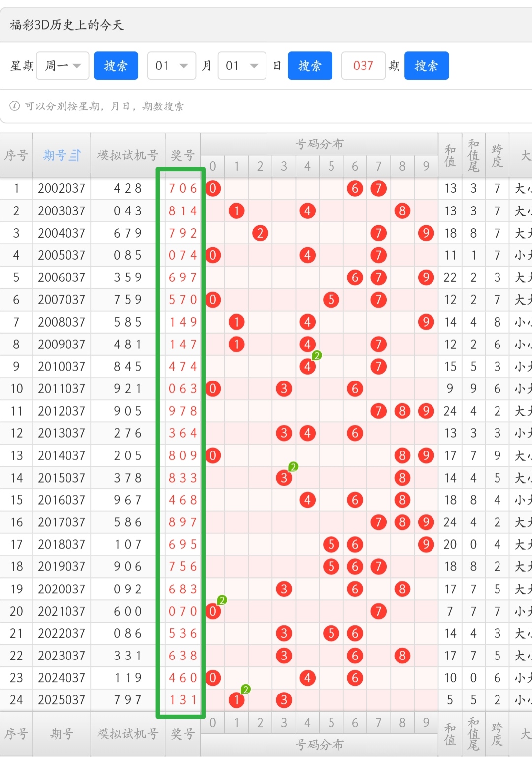The width and height of the screenshot is (532, 763).
Task: Click red ball 8 in row 2020037
Action: tap(402, 589)
